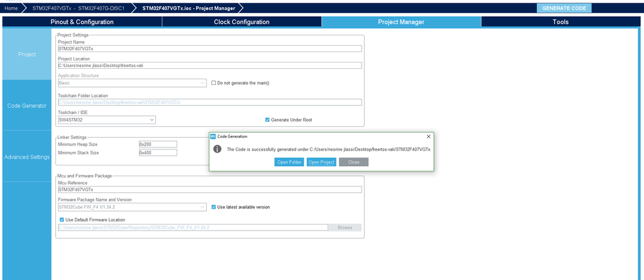Open the Code Generator side tab
The height and width of the screenshot is (280, 644).
pyautogui.click(x=27, y=106)
